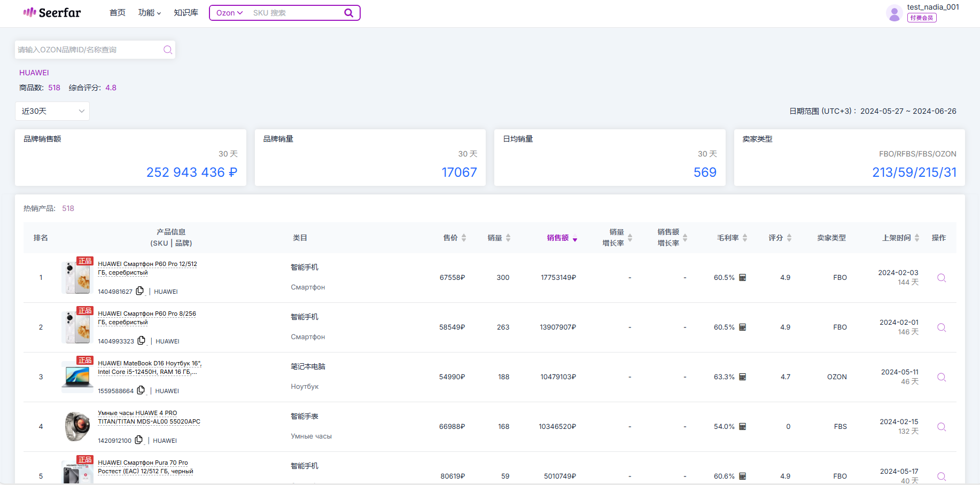Click the HUAWEI brand name link

click(x=34, y=73)
